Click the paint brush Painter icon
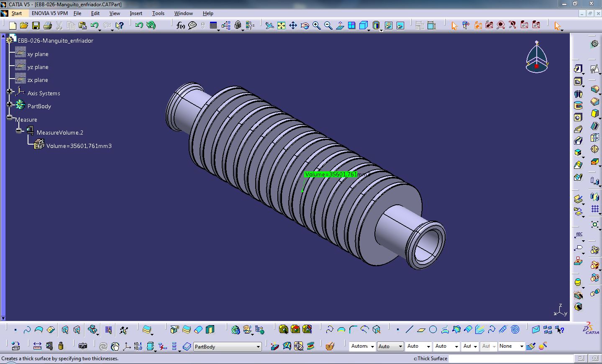This screenshot has width=602, height=364. (531, 346)
